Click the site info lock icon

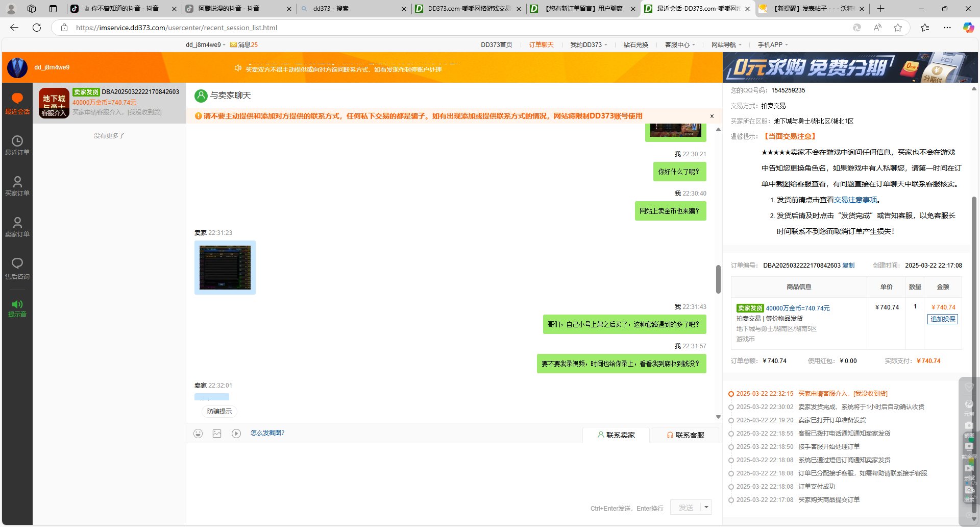(64, 28)
